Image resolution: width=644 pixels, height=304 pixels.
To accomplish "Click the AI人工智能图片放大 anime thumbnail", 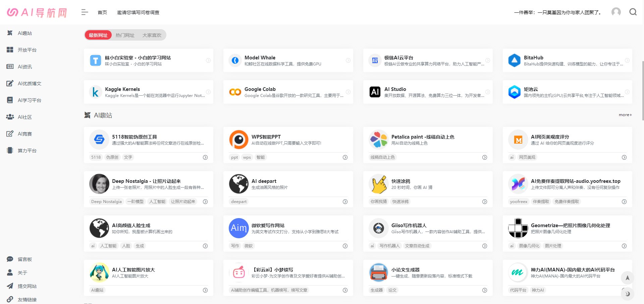I will pyautogui.click(x=99, y=272).
